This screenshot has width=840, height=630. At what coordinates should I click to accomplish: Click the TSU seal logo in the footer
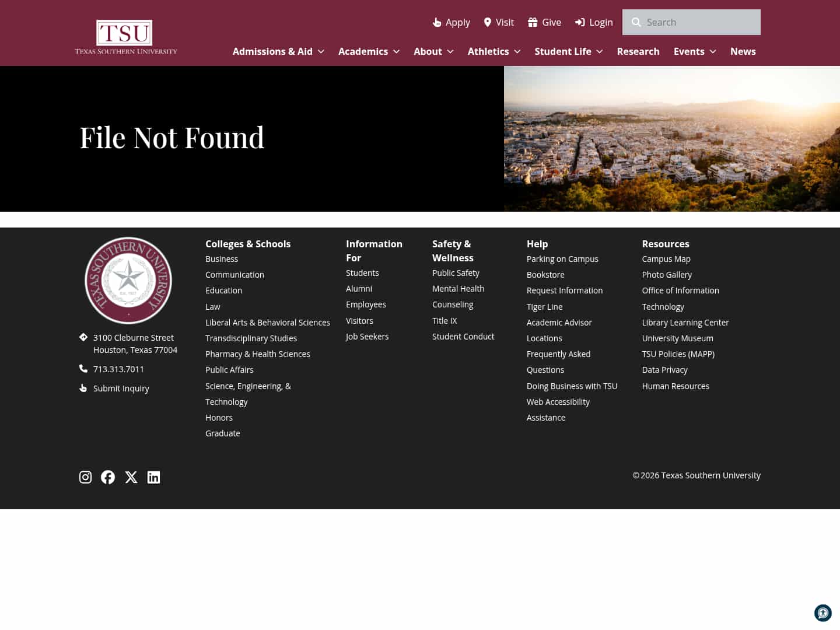128,280
